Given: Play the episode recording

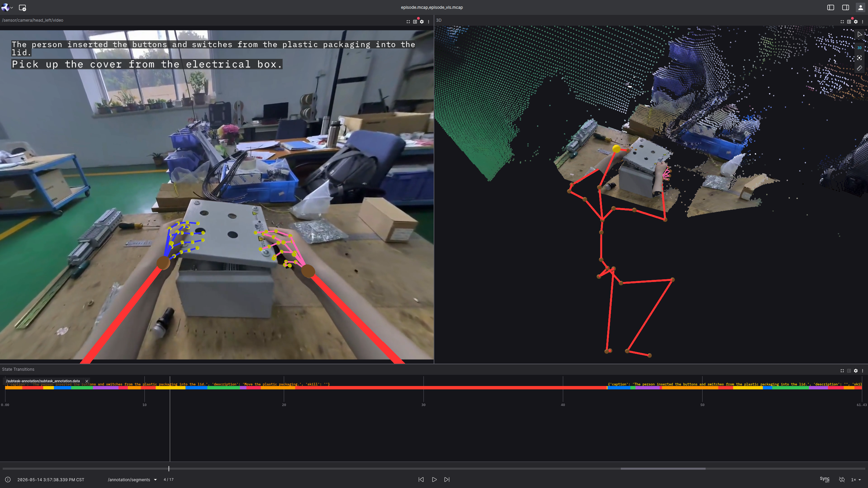Looking at the screenshot, I should pos(434,480).
